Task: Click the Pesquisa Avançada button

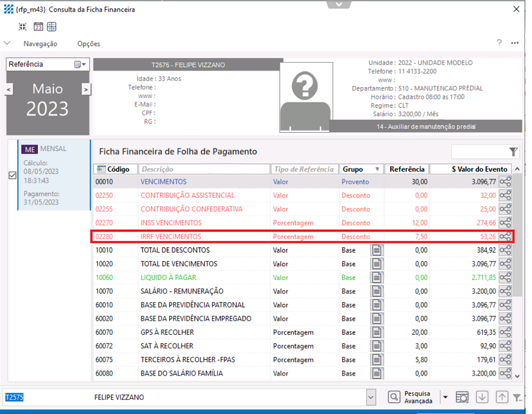Action: point(412,397)
